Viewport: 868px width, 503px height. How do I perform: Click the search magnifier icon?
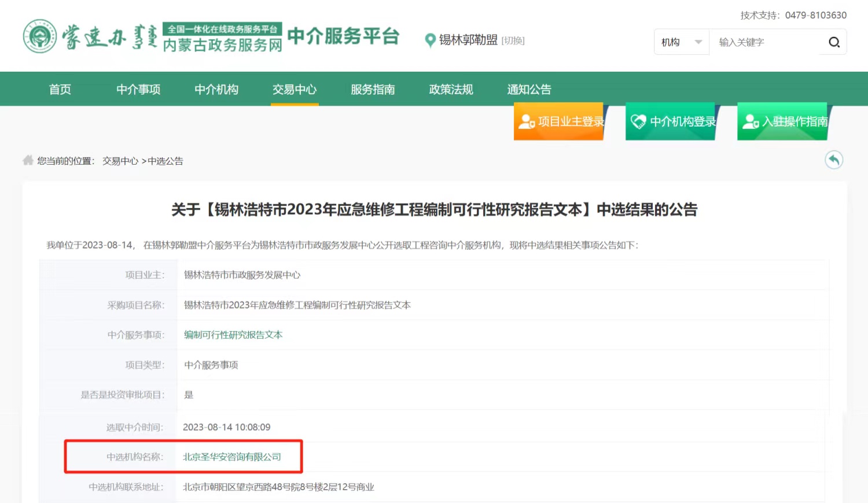(834, 42)
